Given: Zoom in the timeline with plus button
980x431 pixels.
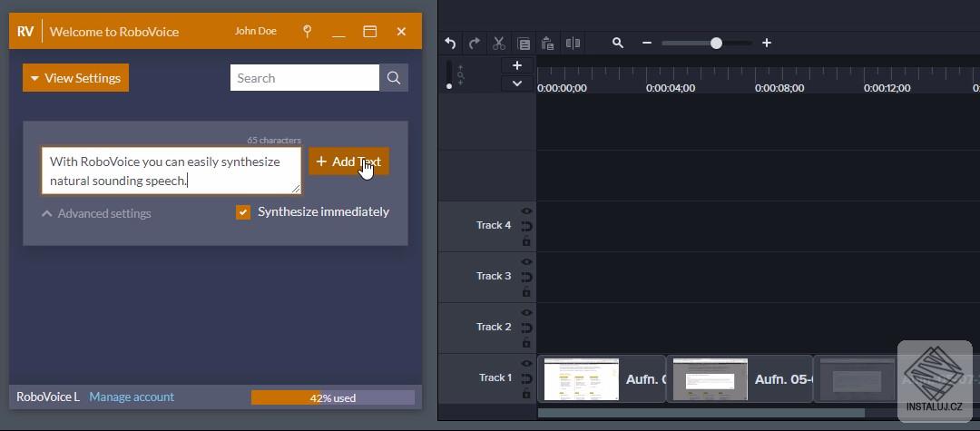Looking at the screenshot, I should tap(766, 43).
